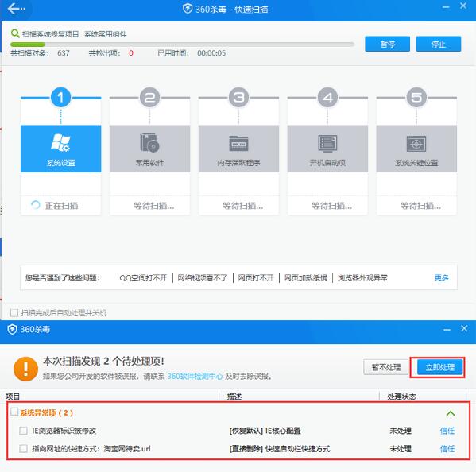
Task: Pause the scan with 暂停
Action: 387,44
